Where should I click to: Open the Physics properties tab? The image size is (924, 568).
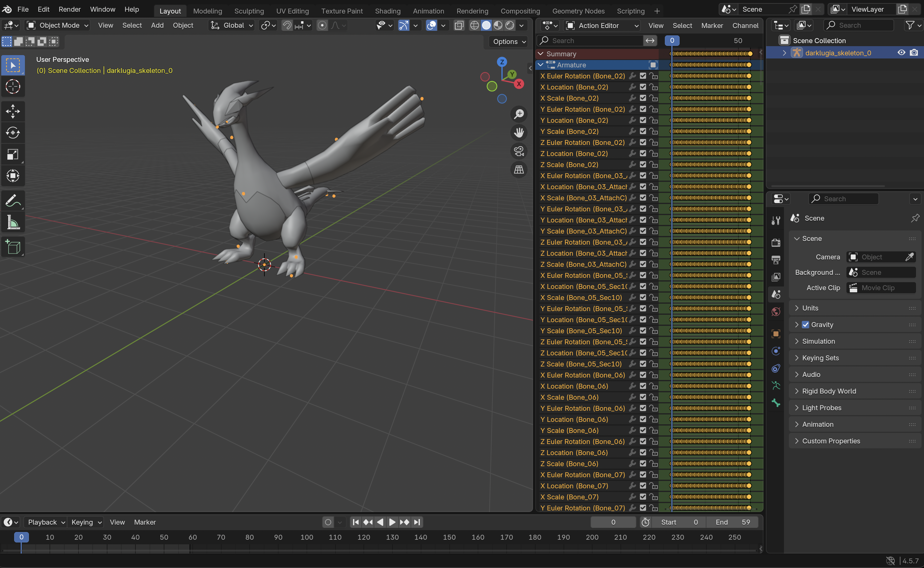[x=776, y=351]
